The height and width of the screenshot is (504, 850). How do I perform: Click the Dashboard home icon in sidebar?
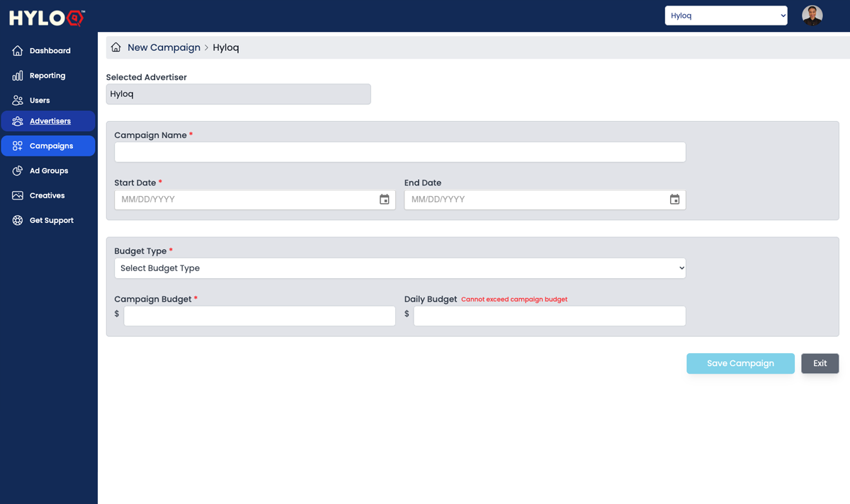coord(18,51)
